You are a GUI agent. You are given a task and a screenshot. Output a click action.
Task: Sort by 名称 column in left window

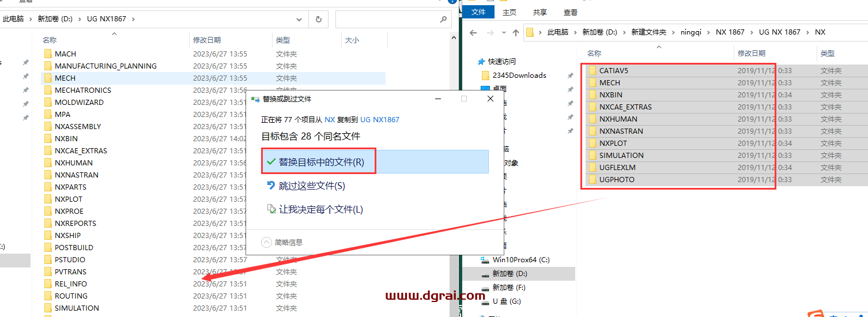50,40
